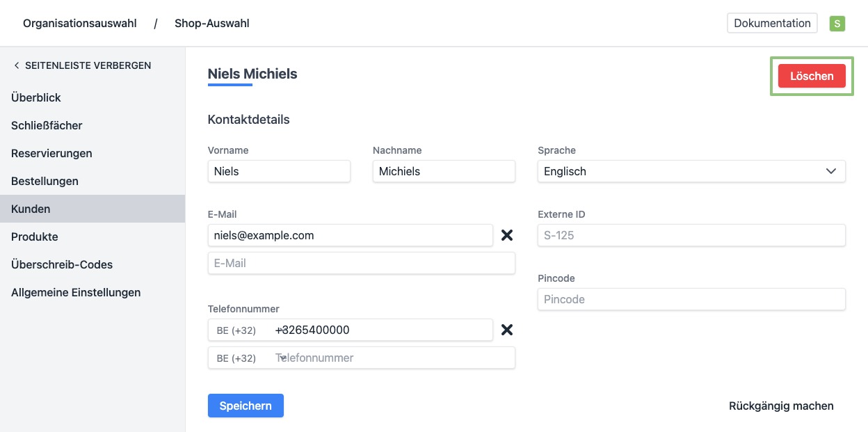
Task: Navigate to Bestellungen section
Action: point(45,181)
